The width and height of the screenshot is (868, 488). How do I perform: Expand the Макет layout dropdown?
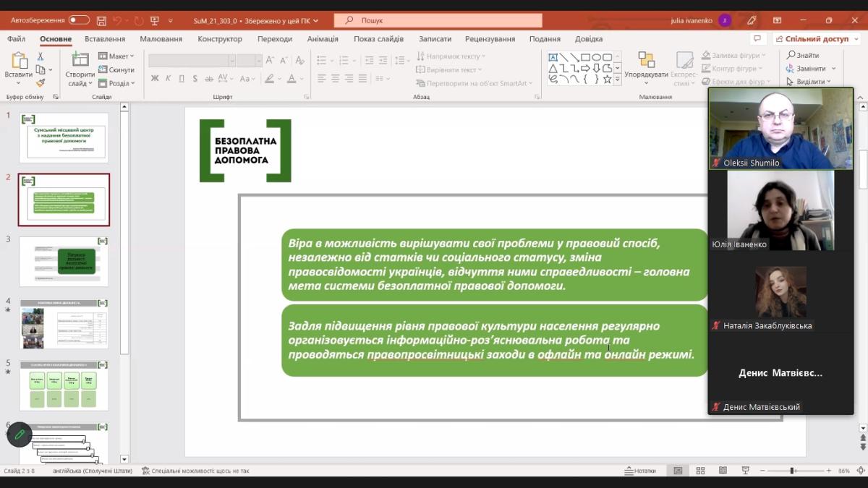pyautogui.click(x=116, y=56)
